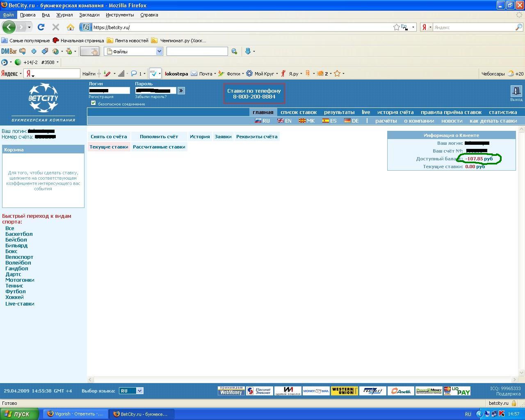Submit login with the double-arrow button

point(181,91)
